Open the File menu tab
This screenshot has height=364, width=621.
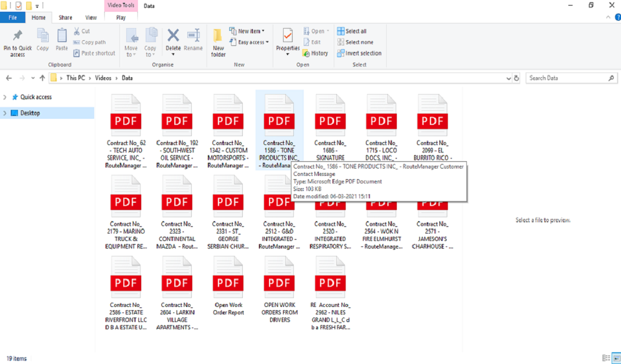tap(13, 17)
